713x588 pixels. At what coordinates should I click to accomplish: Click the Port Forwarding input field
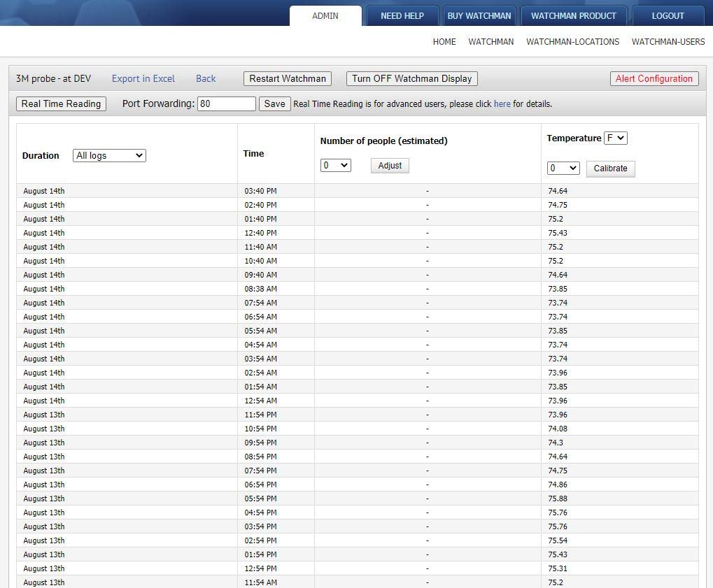[x=227, y=104]
